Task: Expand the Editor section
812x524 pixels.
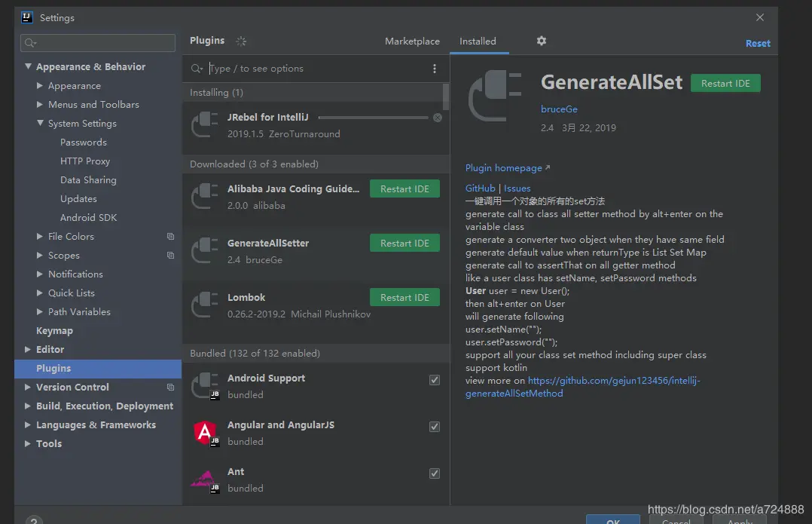Action: tap(28, 349)
